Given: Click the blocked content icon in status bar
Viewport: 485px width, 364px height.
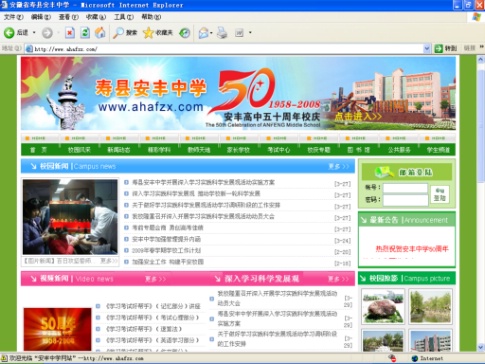Looking at the screenshot, I should click(393, 359).
